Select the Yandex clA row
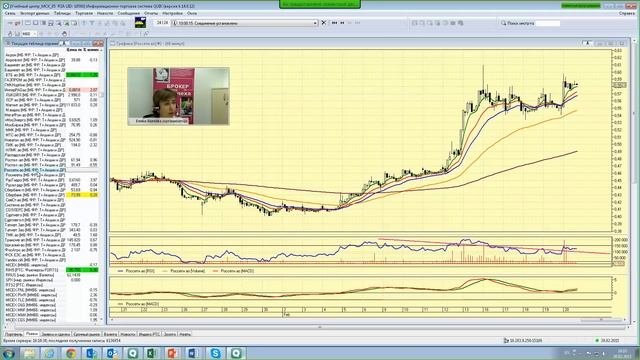Image resolution: width=640 pixels, height=360 pixels. [x=52, y=260]
